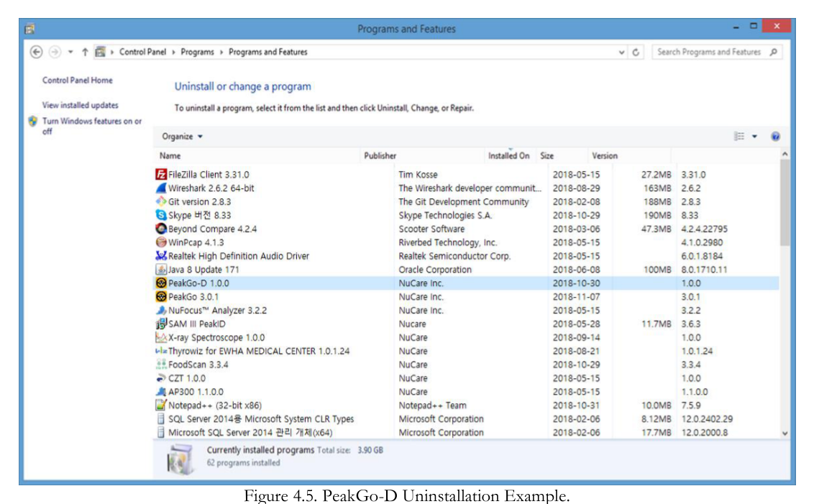Click the vertical scrollbar thumb
Viewport: 814px width, 504px height.
pyautogui.click(x=785, y=203)
